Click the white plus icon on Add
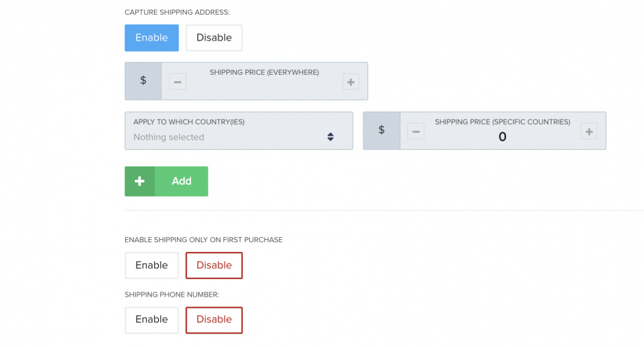Viewport: 644px width, 347px height. [140, 181]
